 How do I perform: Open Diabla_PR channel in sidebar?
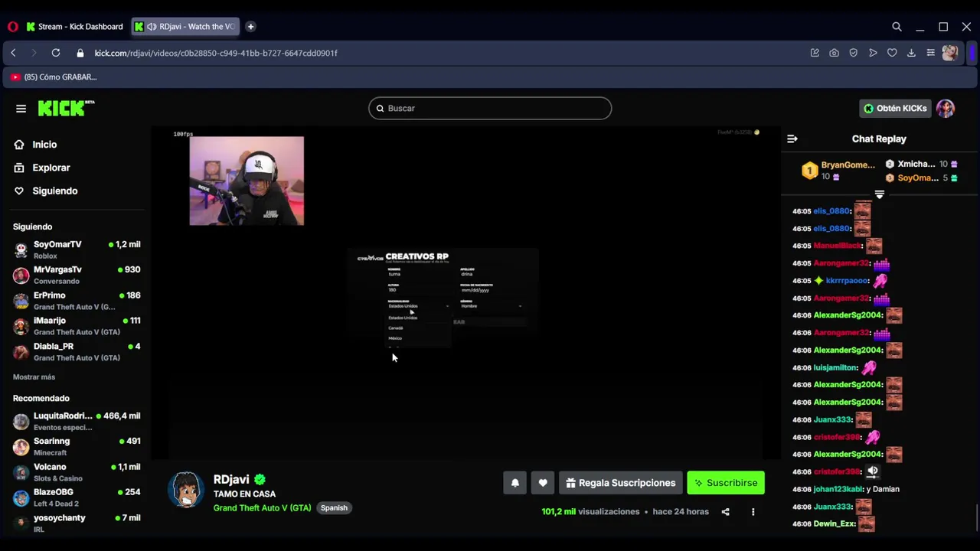(77, 352)
